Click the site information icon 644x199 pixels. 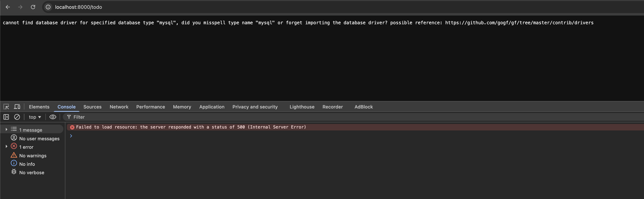(48, 7)
